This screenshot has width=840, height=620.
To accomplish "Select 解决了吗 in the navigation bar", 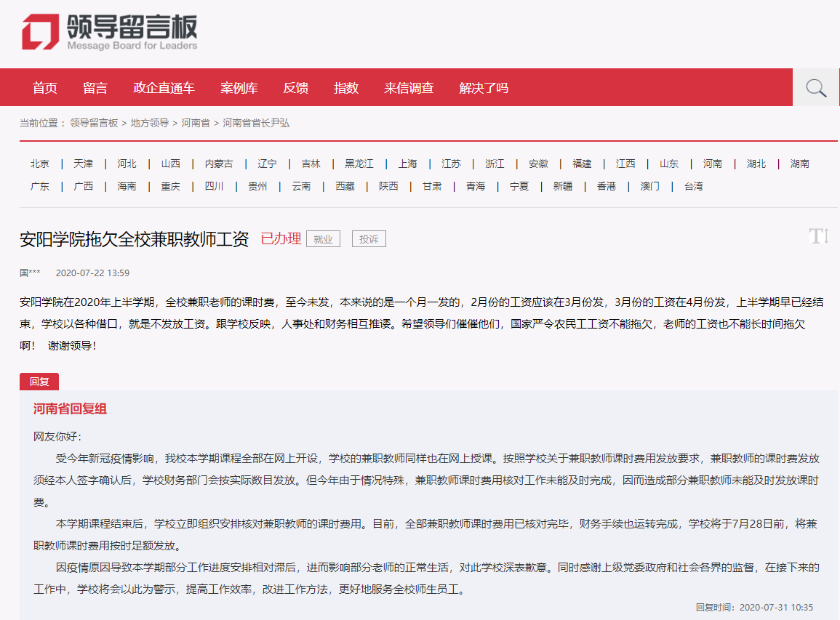I will coord(484,88).
